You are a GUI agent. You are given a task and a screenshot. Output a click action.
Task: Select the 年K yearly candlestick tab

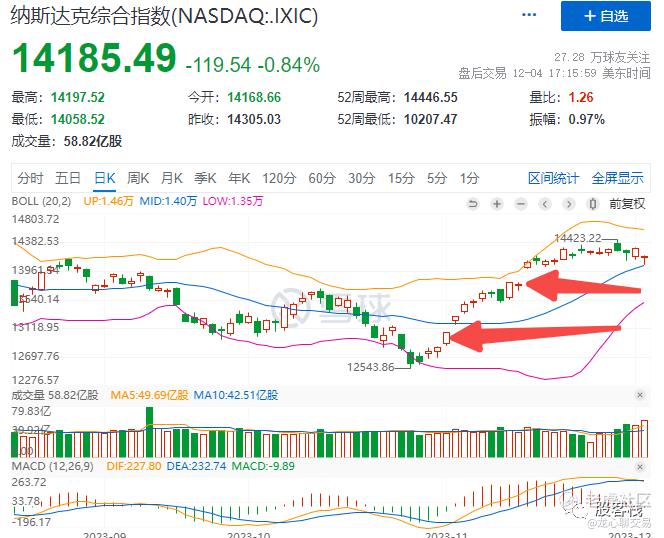coord(239,178)
